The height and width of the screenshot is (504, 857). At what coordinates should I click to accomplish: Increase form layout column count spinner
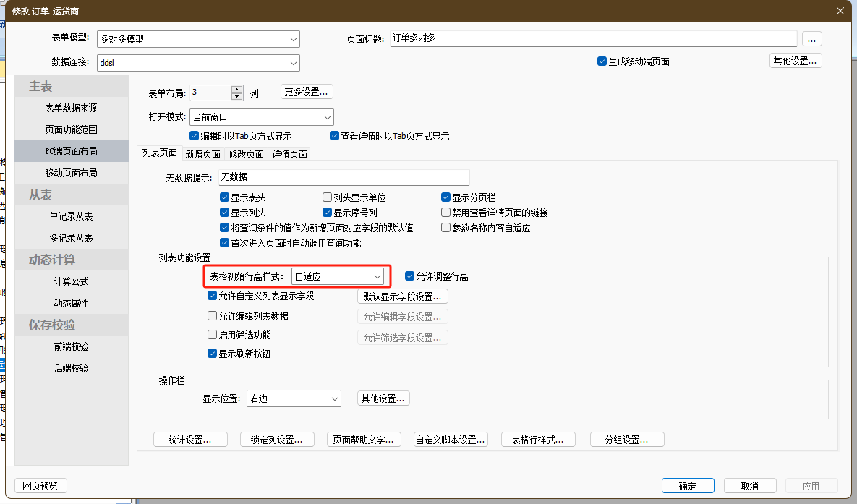point(237,89)
